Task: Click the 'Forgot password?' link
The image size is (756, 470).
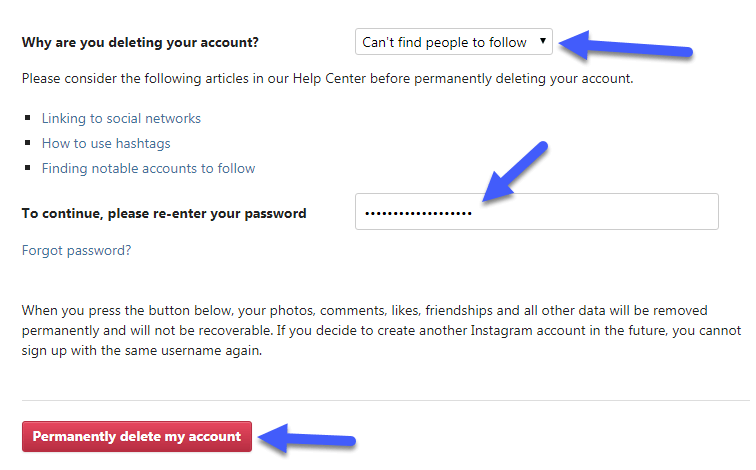Action: 76,251
